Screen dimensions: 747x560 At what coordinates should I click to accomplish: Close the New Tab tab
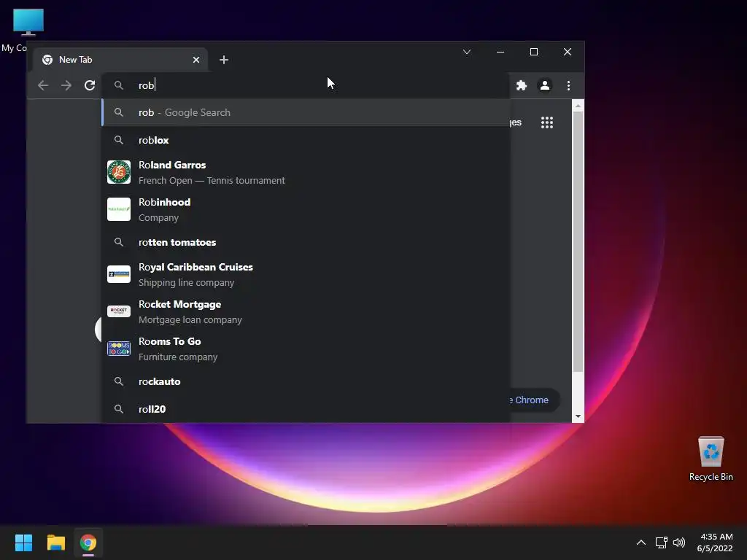tap(196, 60)
